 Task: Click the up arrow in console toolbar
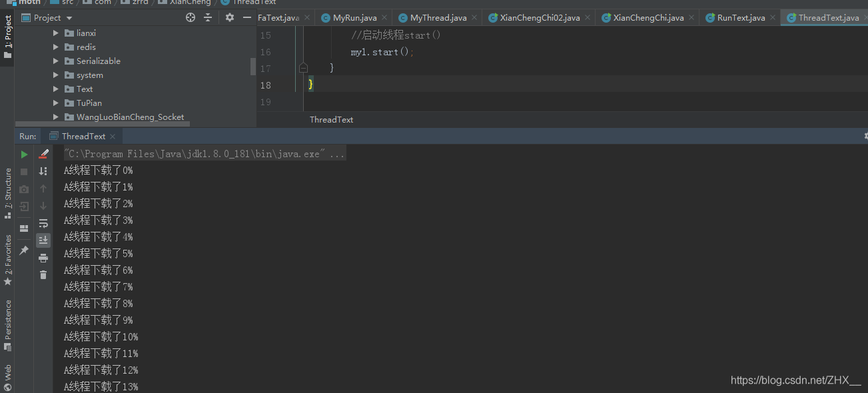coord(43,189)
